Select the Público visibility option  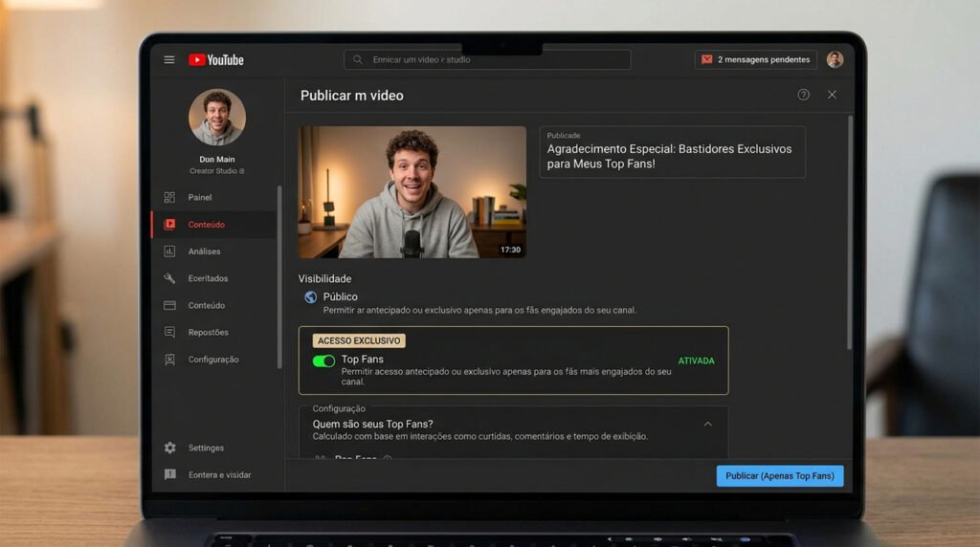pos(340,297)
